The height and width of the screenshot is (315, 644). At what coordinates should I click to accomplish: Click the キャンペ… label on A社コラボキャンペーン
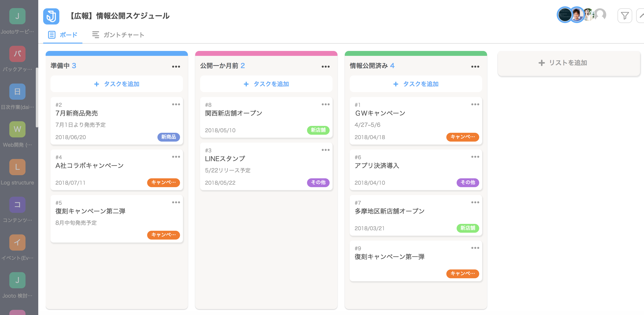(163, 182)
